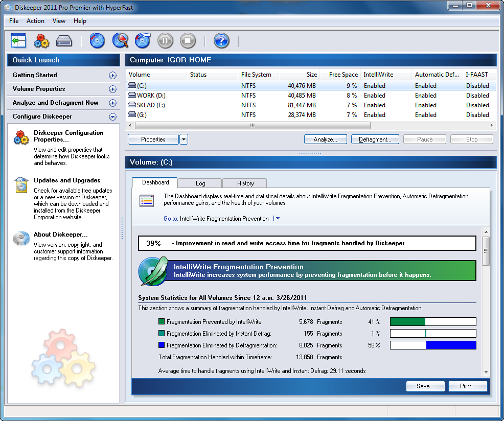Viewport: 504px width, 421px height.
Task: Click the drive icon for volume (G:)
Action: click(x=132, y=114)
